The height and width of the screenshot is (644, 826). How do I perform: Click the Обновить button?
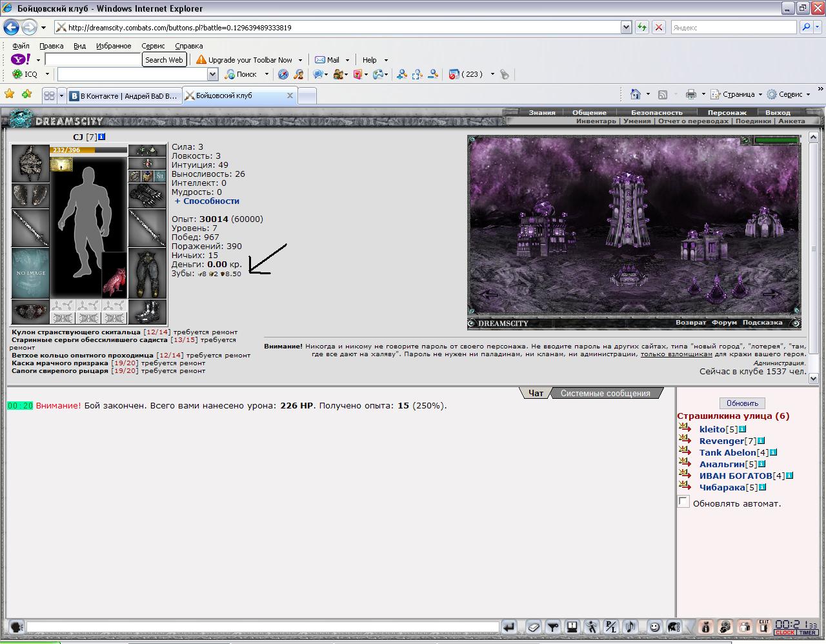click(x=742, y=403)
